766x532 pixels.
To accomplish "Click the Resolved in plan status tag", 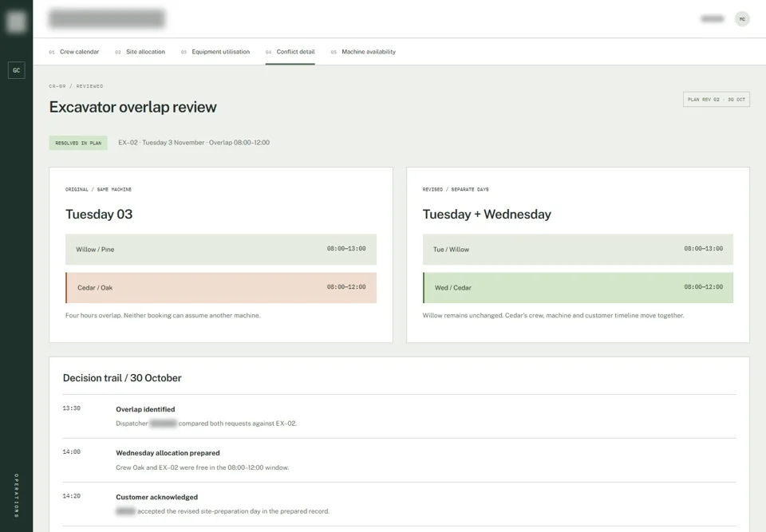I will pos(78,143).
